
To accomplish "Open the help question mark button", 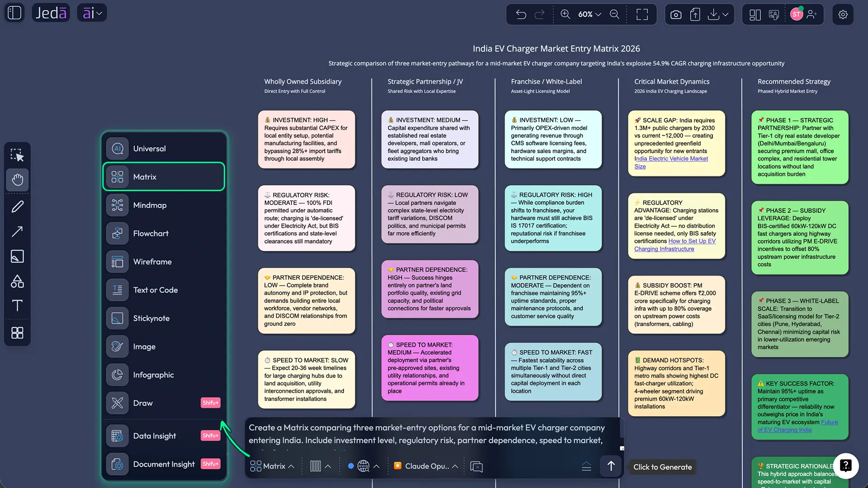I will coord(845,465).
